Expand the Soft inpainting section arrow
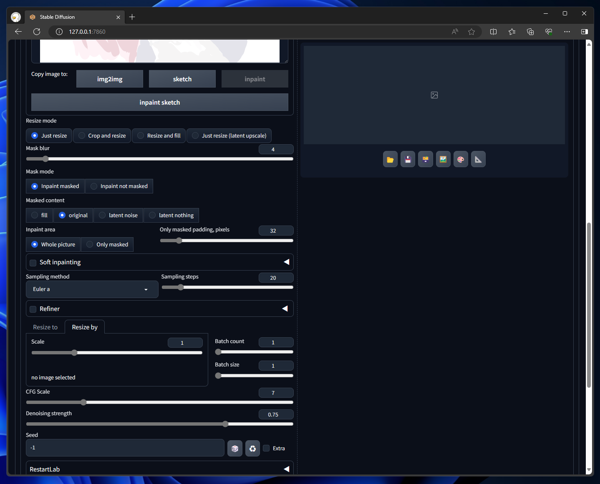600x484 pixels. point(286,262)
